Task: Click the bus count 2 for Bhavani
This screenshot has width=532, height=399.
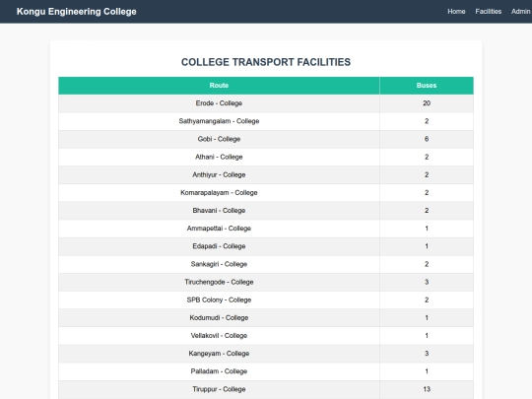Action: 427,211
